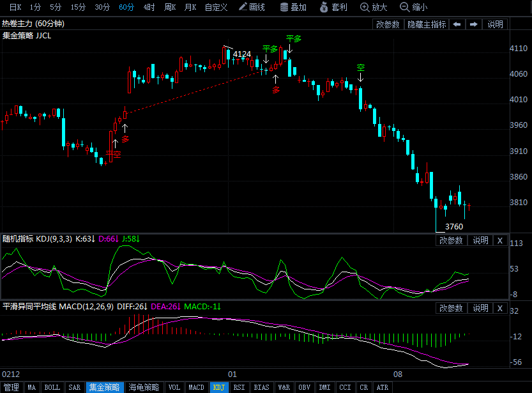Switch to the 1分 timeframe
The width and height of the screenshot is (532, 393).
pos(35,7)
